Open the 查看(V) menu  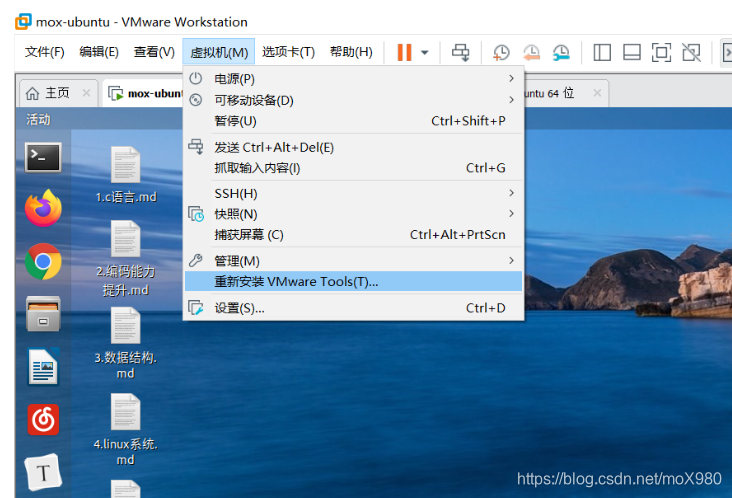154,52
